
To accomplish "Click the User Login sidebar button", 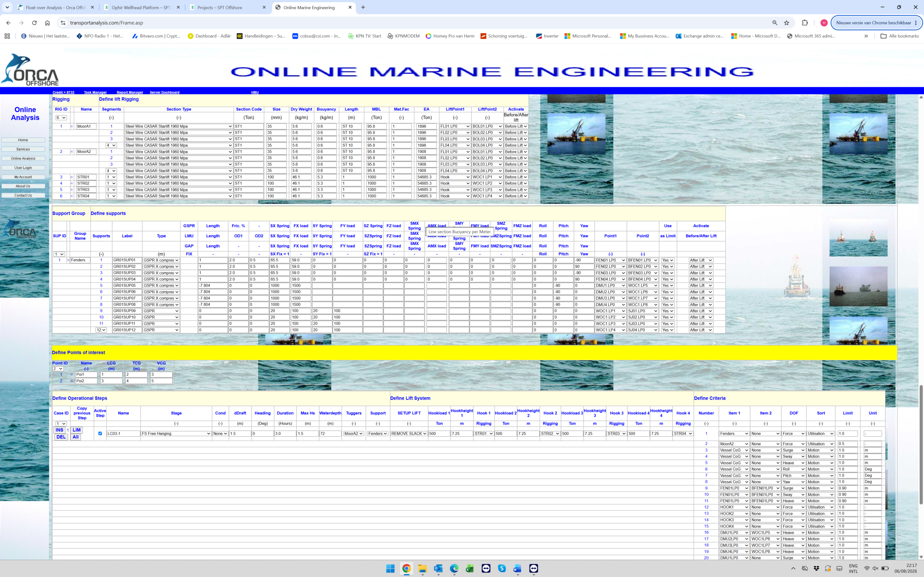I will 23,168.
